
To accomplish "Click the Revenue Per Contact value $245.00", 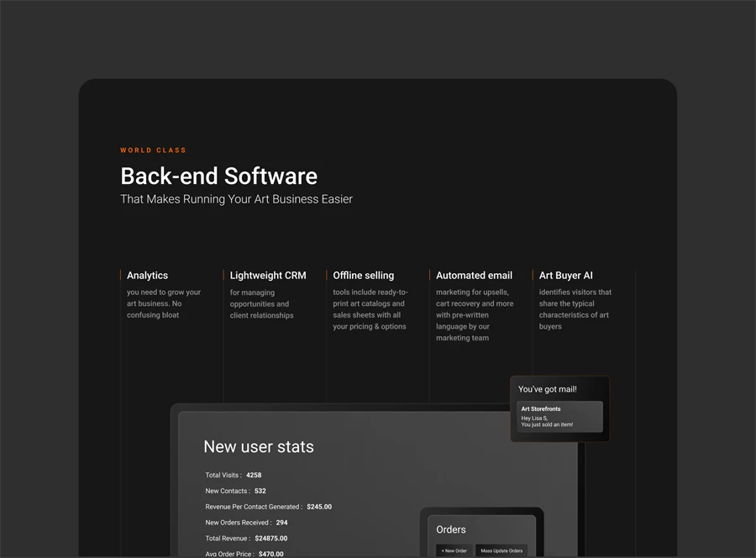I will tap(319, 507).
